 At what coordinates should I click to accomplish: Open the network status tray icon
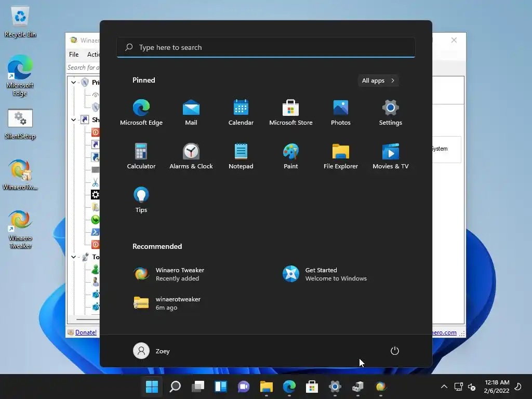[459, 387]
